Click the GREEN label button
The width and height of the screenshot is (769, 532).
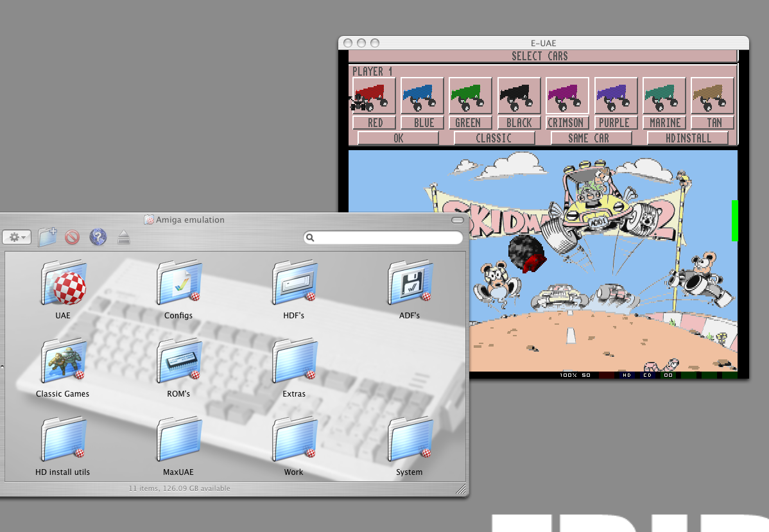click(471, 123)
